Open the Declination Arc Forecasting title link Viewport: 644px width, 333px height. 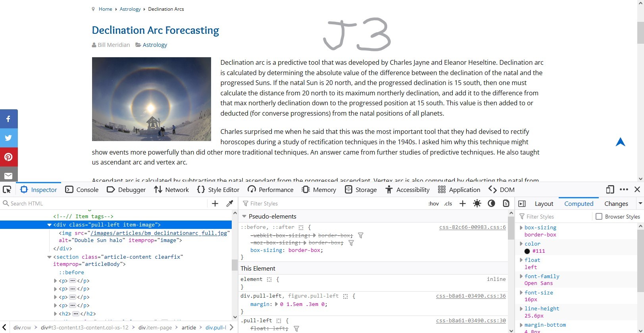pos(156,30)
